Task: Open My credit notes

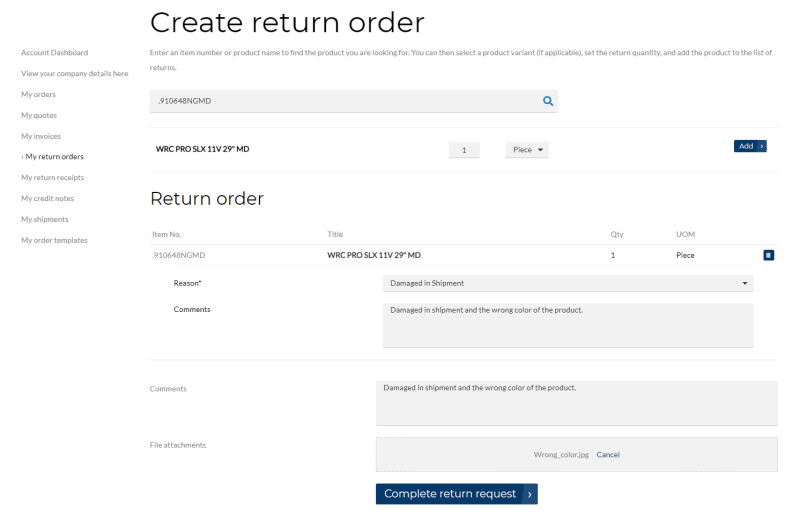Action: pos(47,199)
